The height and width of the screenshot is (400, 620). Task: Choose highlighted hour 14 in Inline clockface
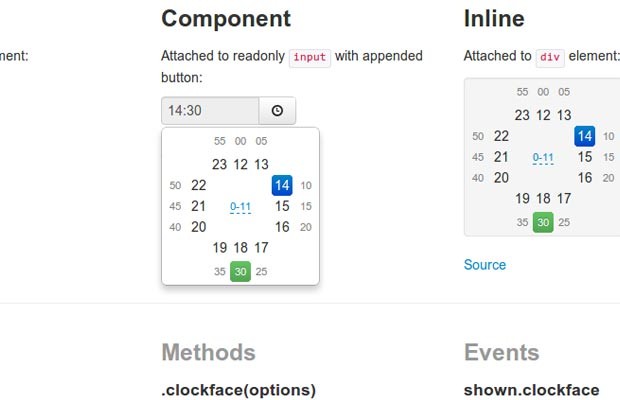pos(584,136)
